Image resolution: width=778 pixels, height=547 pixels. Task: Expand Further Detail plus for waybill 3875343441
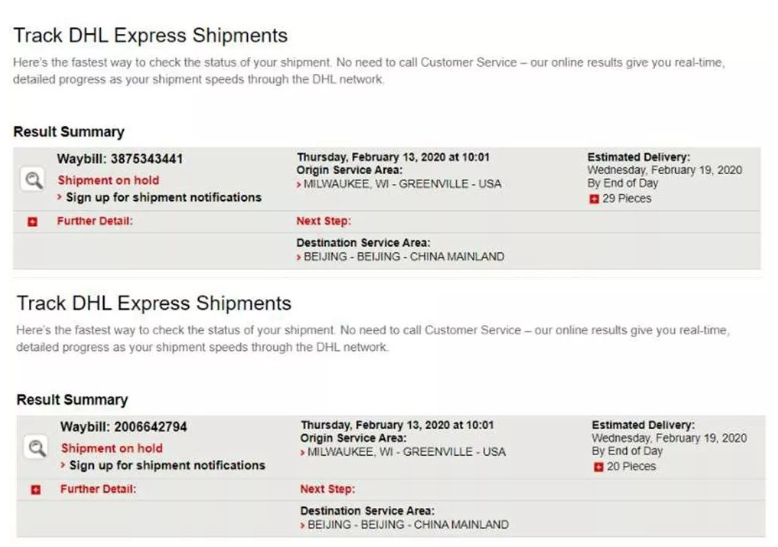32,222
